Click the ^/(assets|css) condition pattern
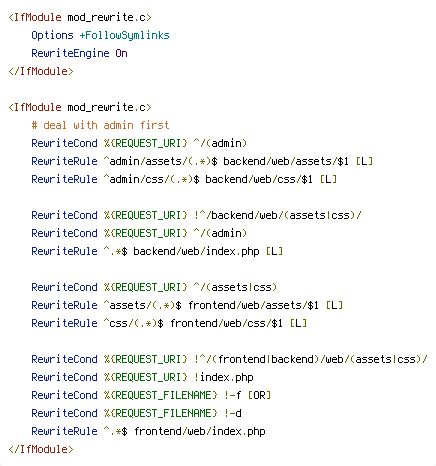Image resolution: width=436 pixels, height=466 pixels. click(x=235, y=287)
